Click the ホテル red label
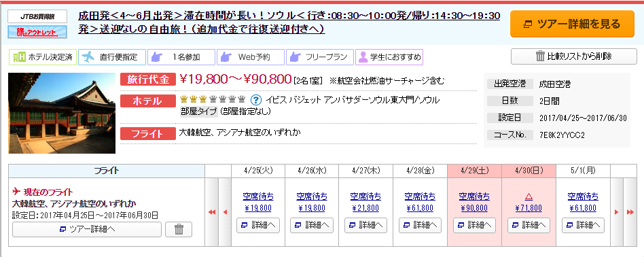This screenshot has width=644, height=257. (149, 101)
